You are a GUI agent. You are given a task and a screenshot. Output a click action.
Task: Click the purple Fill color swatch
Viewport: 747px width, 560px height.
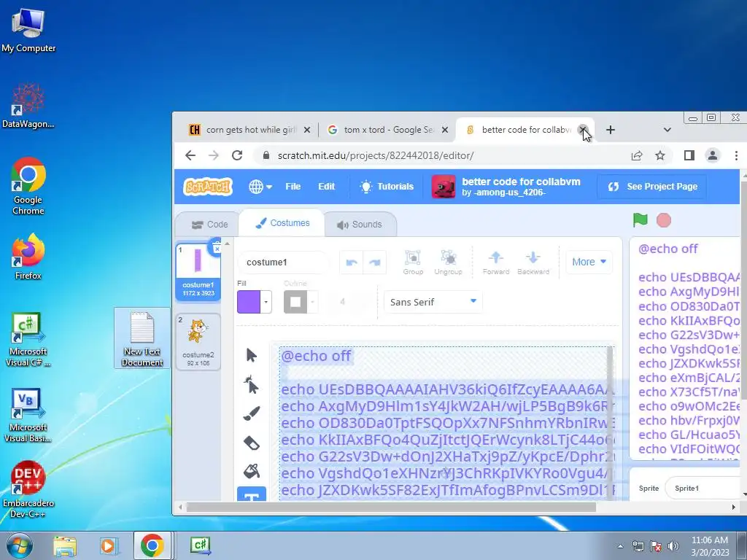click(x=249, y=302)
